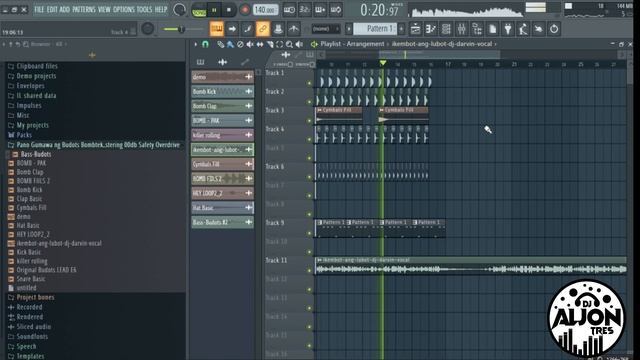
Task: Open the playlist options menu arrow
Action: tap(196, 44)
